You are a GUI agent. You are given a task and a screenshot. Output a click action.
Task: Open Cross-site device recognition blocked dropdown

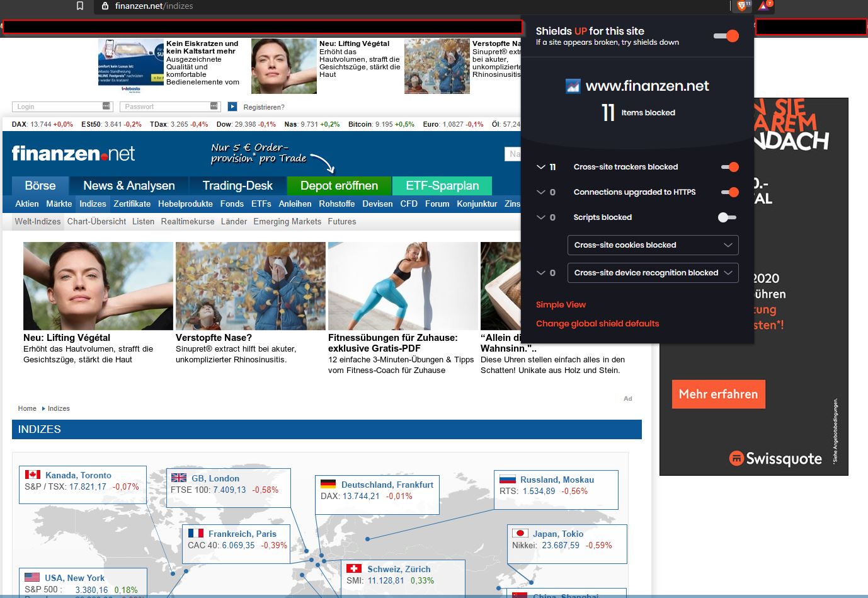coord(653,273)
